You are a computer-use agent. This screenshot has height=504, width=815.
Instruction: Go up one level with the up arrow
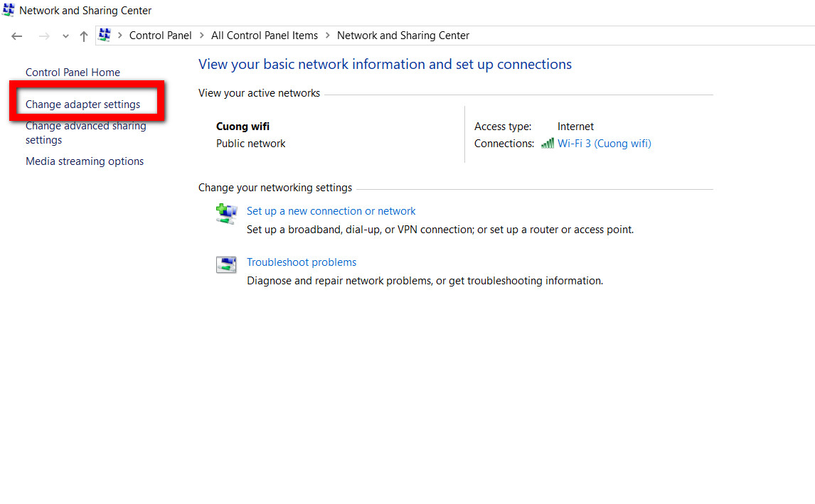[84, 36]
